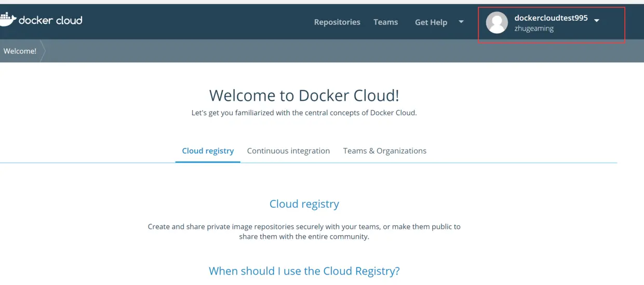This screenshot has width=644, height=285.
Task: Click the 'Create and share private image repositories' description
Action: tap(304, 232)
